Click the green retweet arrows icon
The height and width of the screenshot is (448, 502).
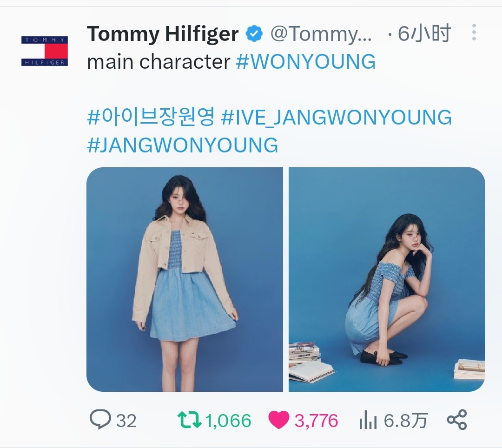click(x=189, y=420)
